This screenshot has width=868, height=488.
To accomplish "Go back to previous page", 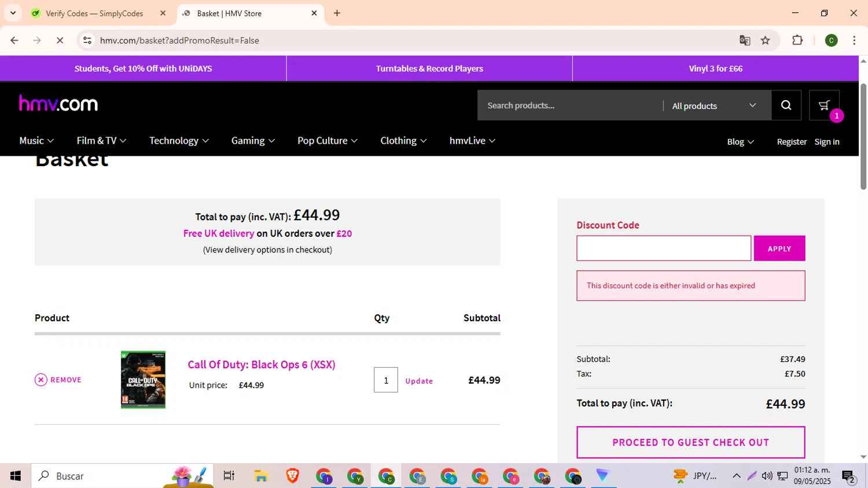I will pos(14,41).
